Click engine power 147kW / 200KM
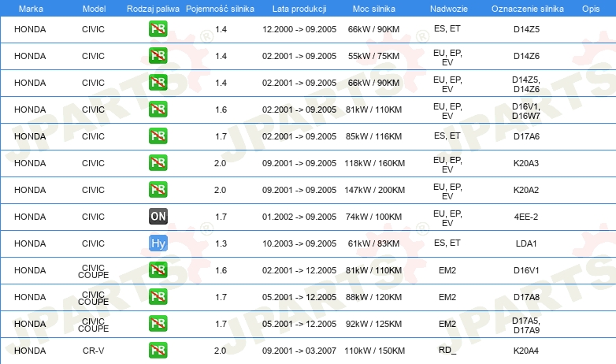 coord(374,190)
